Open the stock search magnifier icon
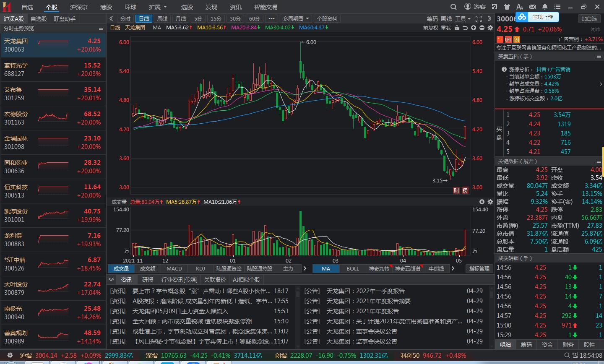 [x=453, y=7]
